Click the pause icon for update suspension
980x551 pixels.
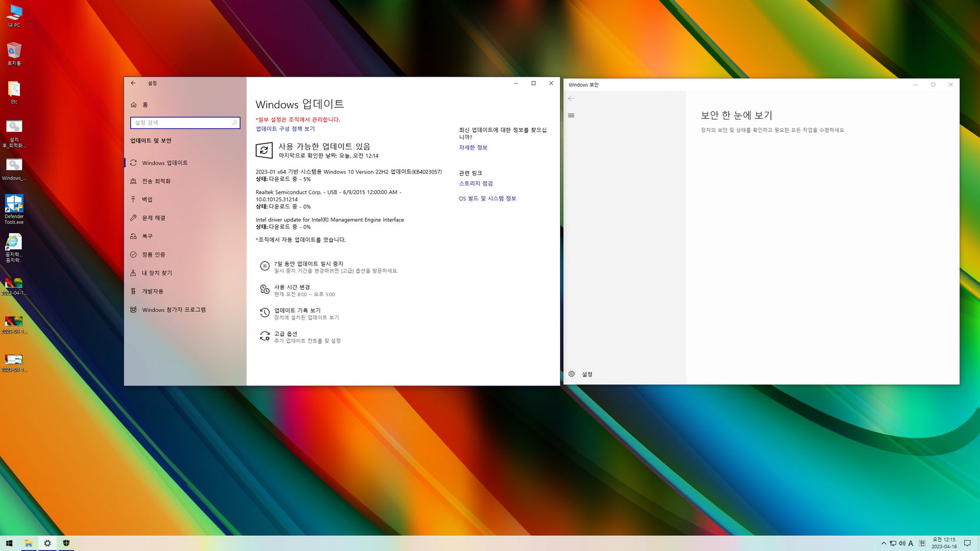coord(264,266)
